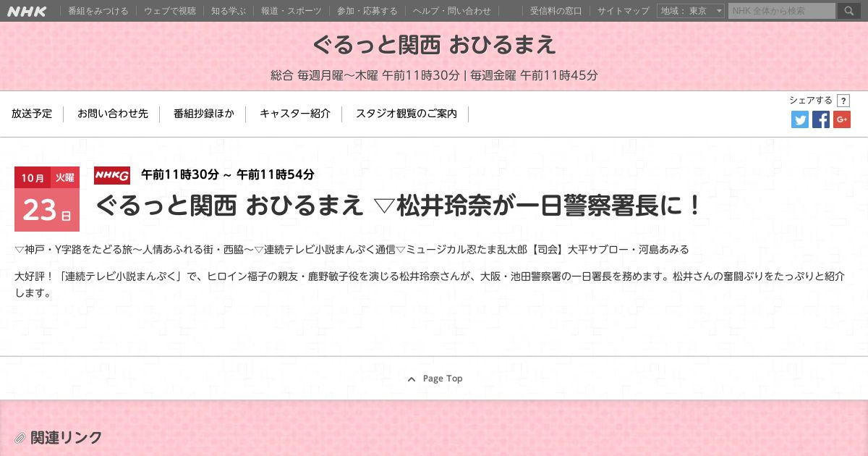
Task: Open 知る学ぶ menu
Action: [229, 11]
